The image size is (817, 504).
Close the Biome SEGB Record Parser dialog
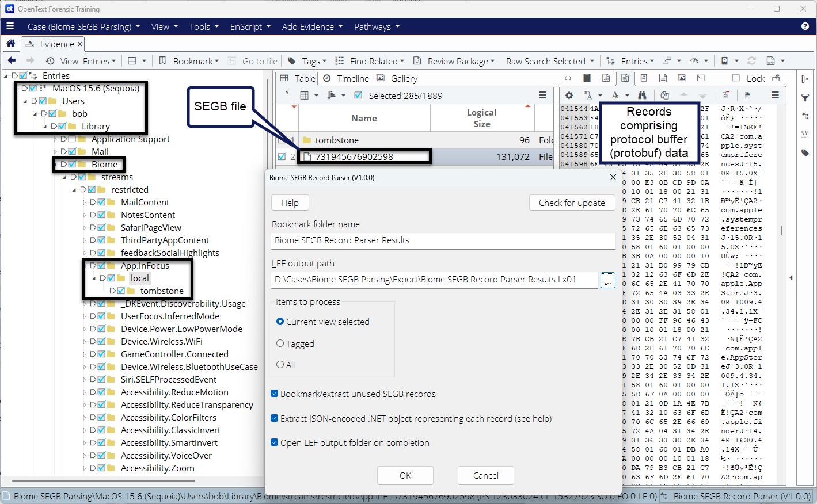point(613,177)
